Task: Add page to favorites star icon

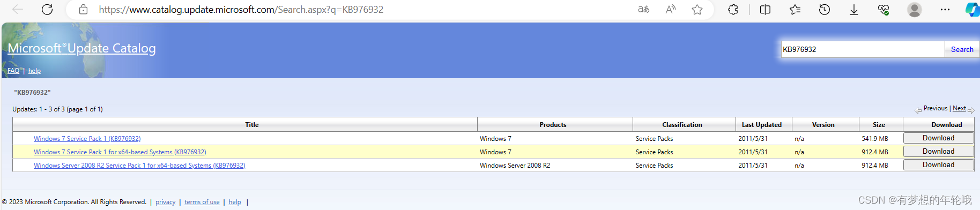Action: pos(697,10)
